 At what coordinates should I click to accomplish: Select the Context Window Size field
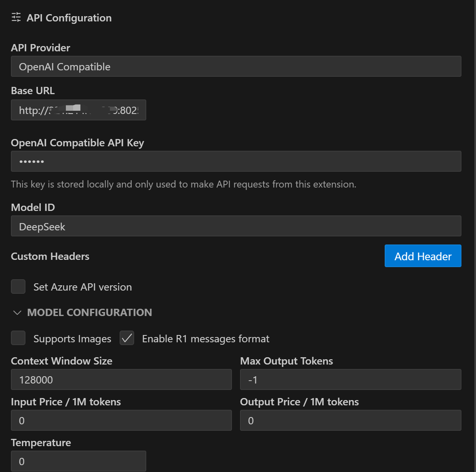121,380
